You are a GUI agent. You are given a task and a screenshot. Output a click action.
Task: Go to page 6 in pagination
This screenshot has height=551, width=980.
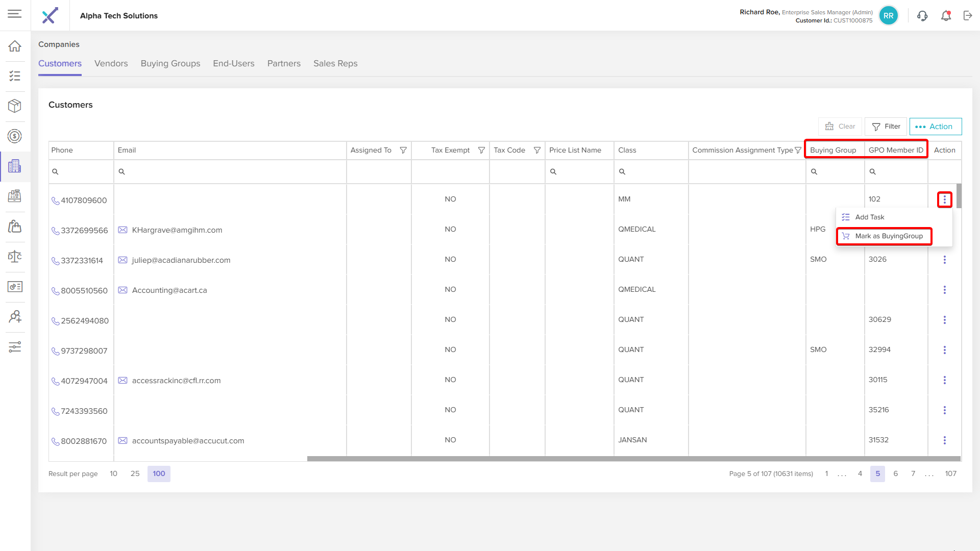(x=895, y=473)
